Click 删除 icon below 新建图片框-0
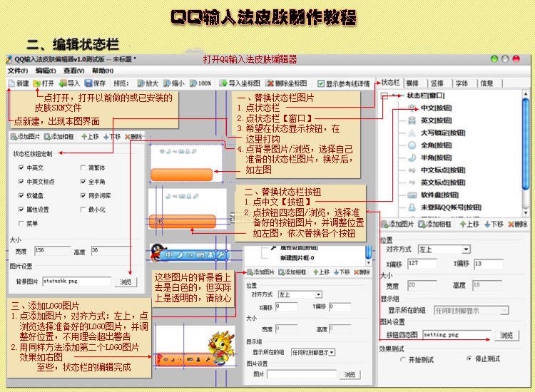This screenshot has width=535, height=392. click(x=356, y=272)
